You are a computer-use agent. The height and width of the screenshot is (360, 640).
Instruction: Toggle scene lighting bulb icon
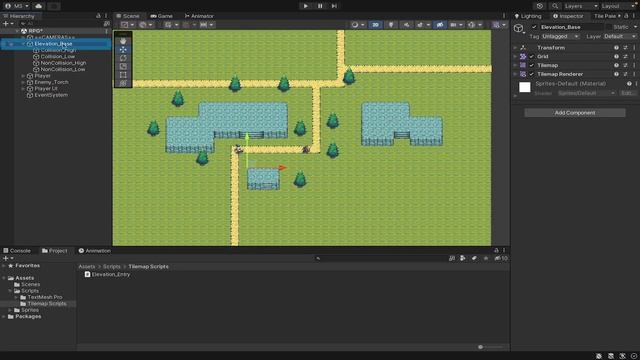391,25
